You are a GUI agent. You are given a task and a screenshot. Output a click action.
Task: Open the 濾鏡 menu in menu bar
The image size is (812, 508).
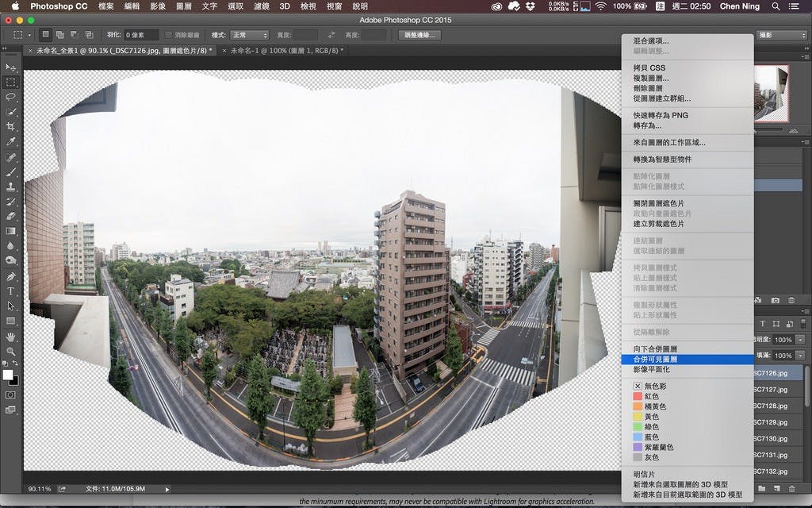pyautogui.click(x=261, y=6)
